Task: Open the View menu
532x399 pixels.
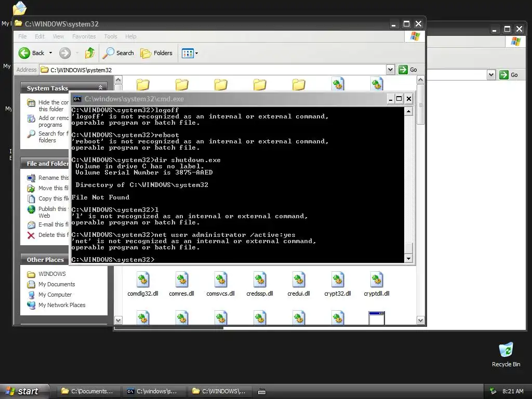Action: coord(58,36)
